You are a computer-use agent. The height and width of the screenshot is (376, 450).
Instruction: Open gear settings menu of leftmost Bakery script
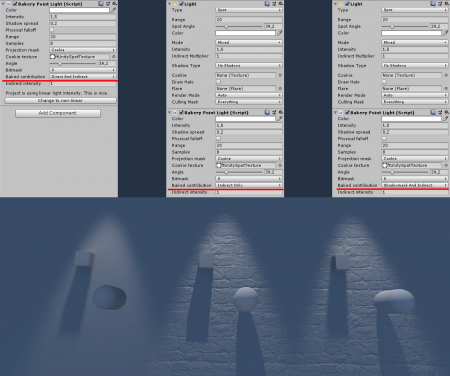tap(114, 4)
